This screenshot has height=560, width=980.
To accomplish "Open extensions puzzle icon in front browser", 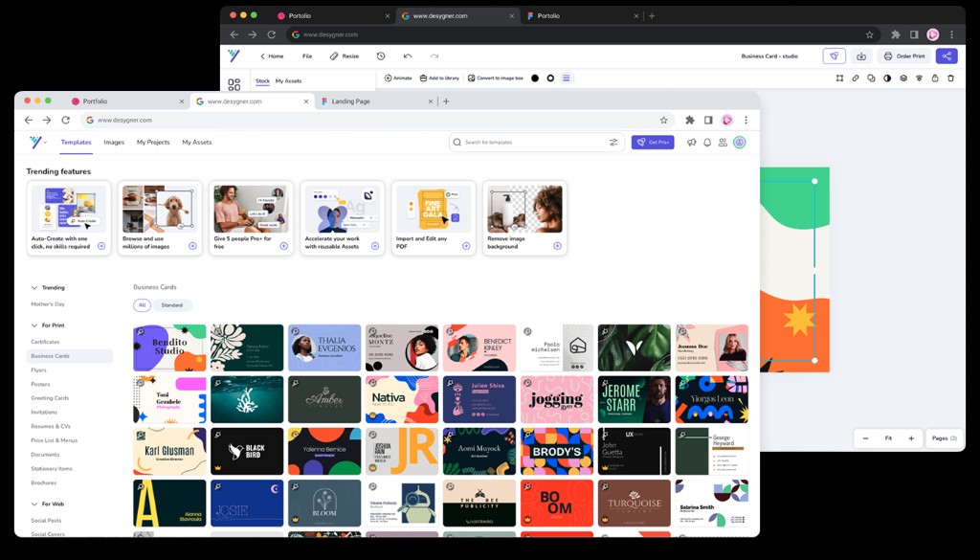I will [690, 120].
